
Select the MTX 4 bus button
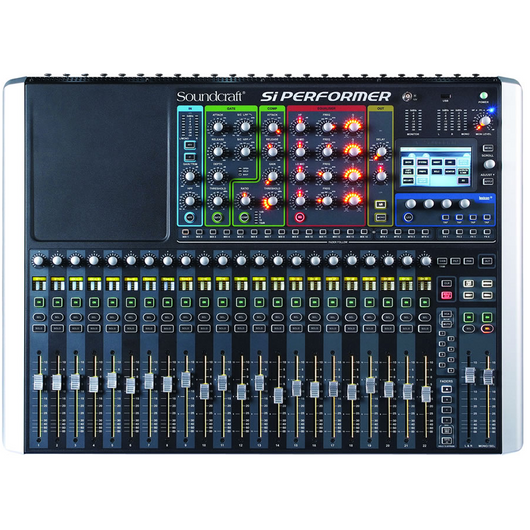pyautogui.click(x=426, y=232)
